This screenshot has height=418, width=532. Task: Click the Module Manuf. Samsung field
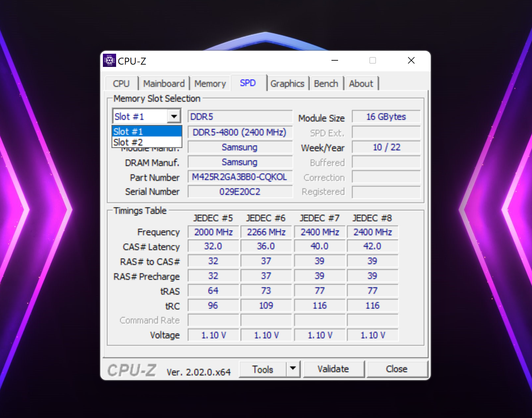point(240,147)
